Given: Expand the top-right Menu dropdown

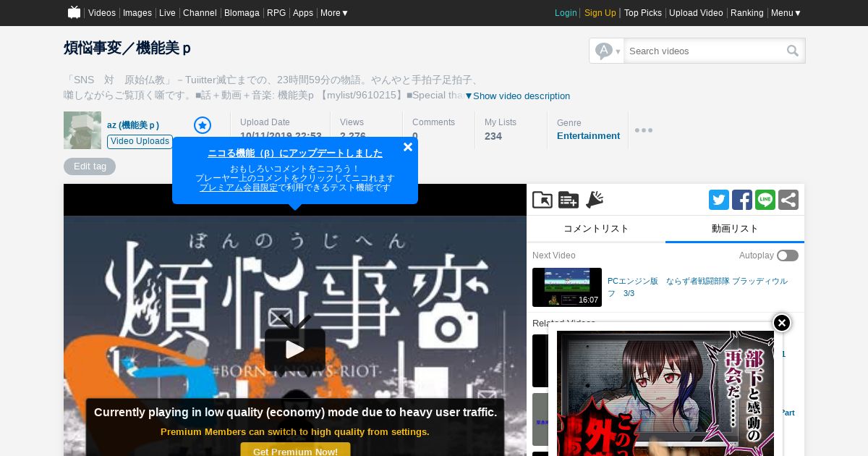Looking at the screenshot, I should tap(786, 13).
